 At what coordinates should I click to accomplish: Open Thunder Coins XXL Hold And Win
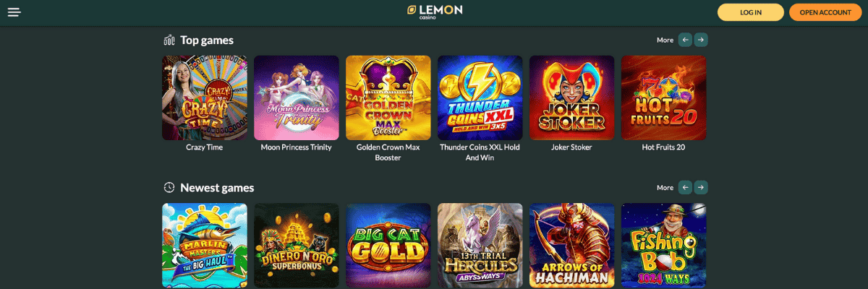pos(480,98)
